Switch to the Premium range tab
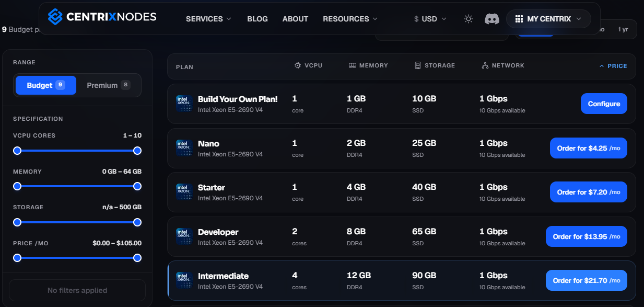Image resolution: width=644 pixels, height=307 pixels. (108, 85)
